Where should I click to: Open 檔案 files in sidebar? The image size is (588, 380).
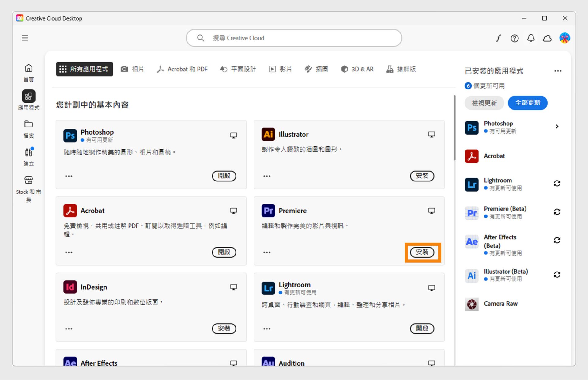click(x=29, y=129)
